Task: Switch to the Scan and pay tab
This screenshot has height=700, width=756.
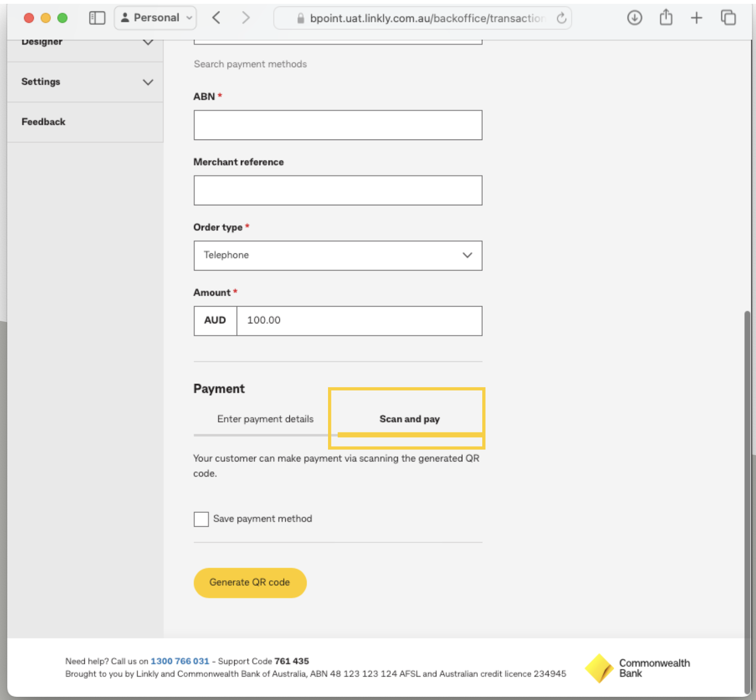Action: coord(409,419)
